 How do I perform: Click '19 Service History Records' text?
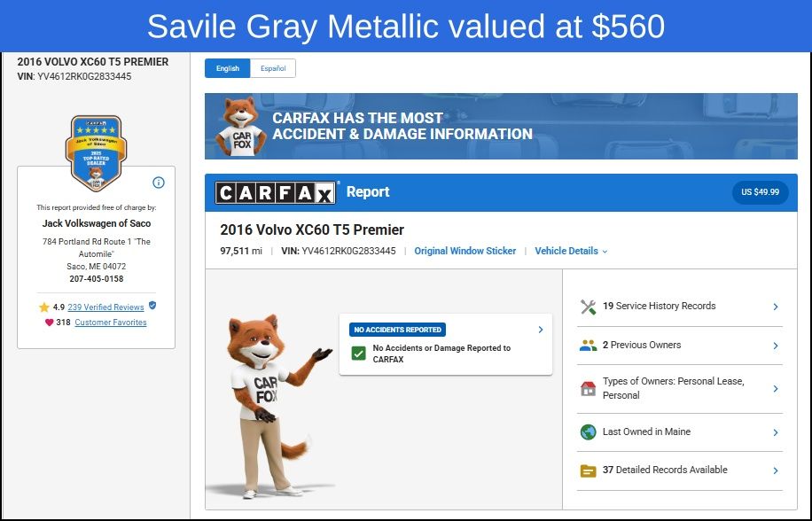pos(660,306)
